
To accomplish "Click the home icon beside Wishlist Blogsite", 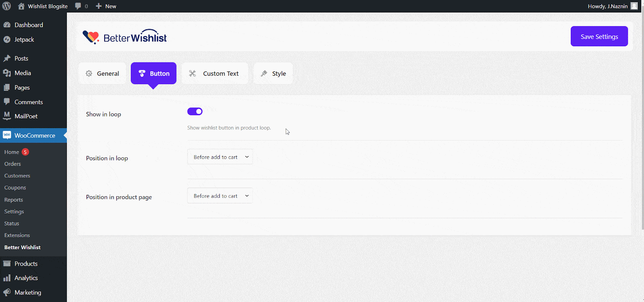I will pos(21,6).
